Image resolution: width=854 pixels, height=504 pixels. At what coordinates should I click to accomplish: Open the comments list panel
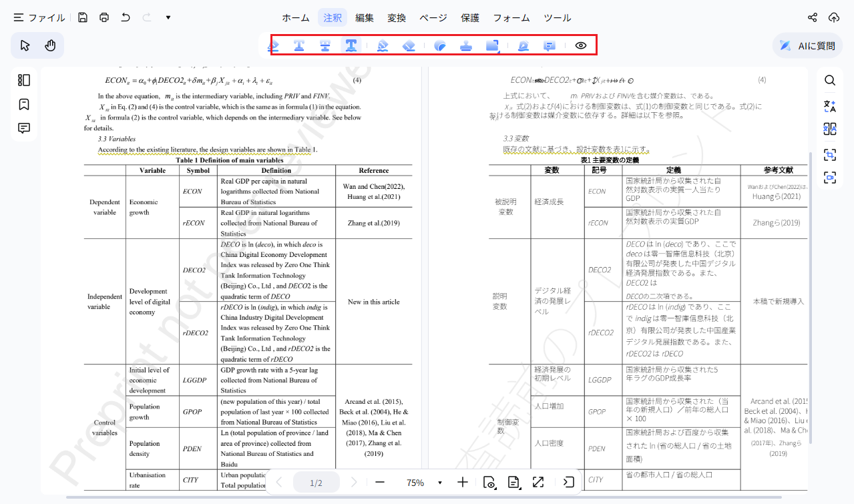pos(24,128)
